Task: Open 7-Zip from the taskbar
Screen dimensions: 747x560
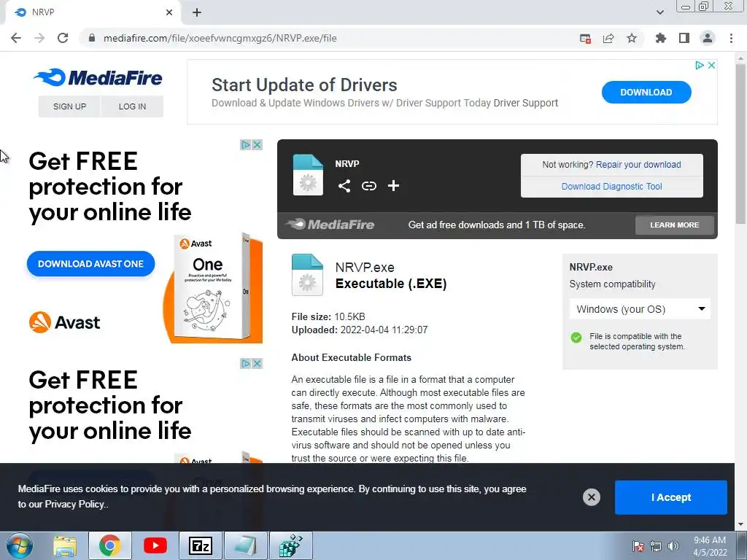Action: (x=201, y=545)
